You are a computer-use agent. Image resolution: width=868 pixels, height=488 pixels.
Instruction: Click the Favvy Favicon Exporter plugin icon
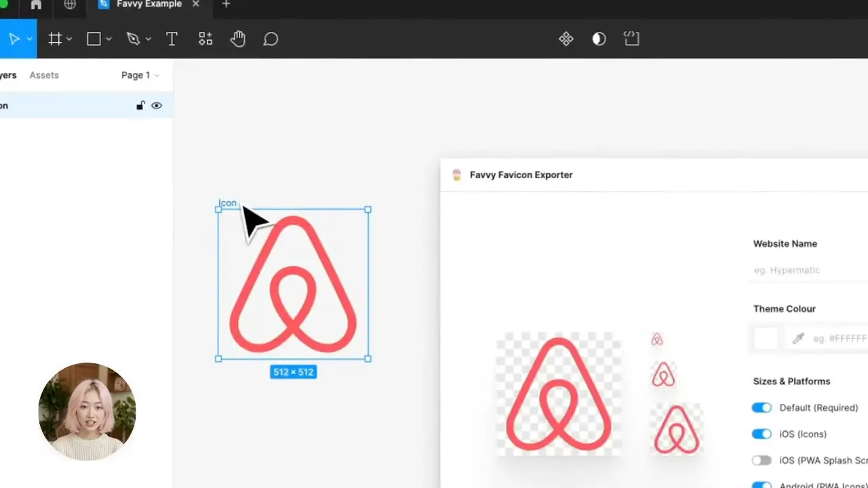pos(457,175)
